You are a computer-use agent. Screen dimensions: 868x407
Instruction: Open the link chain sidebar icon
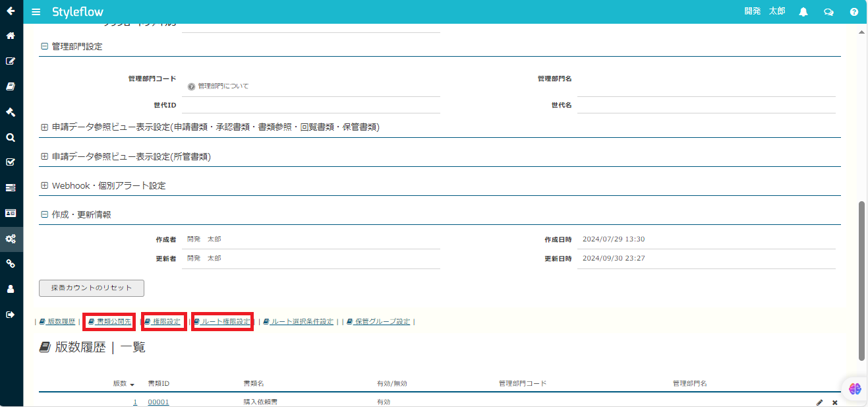11,264
